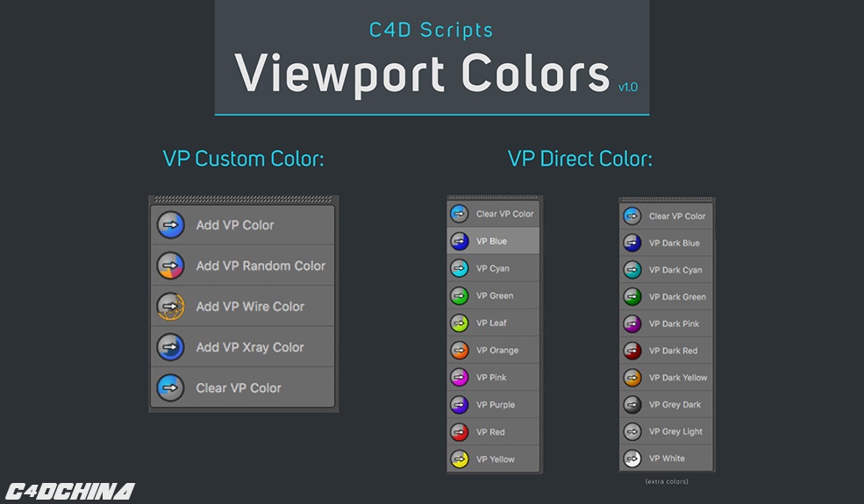Click the orange Add VP Wire Color icon
The height and width of the screenshot is (504, 864).
170,306
